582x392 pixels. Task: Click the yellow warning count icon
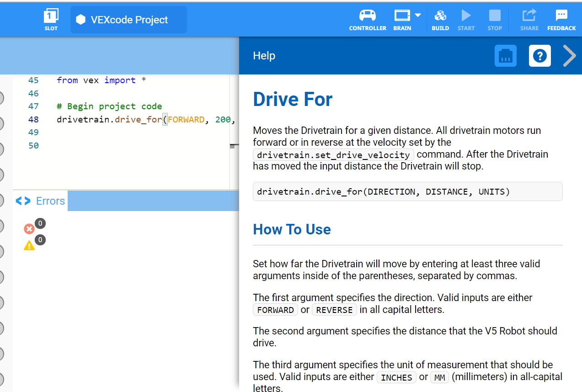(x=29, y=245)
